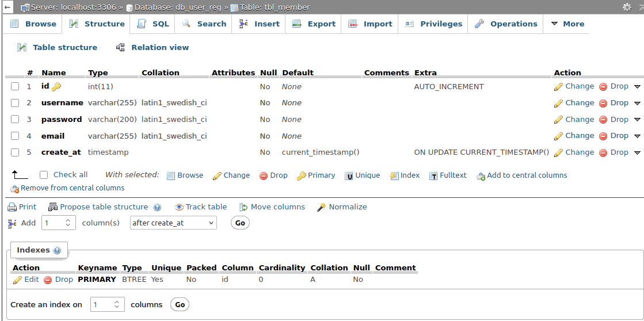Click the pencil Change icon for username row
The width and height of the screenshot is (644, 321).
pyautogui.click(x=558, y=104)
